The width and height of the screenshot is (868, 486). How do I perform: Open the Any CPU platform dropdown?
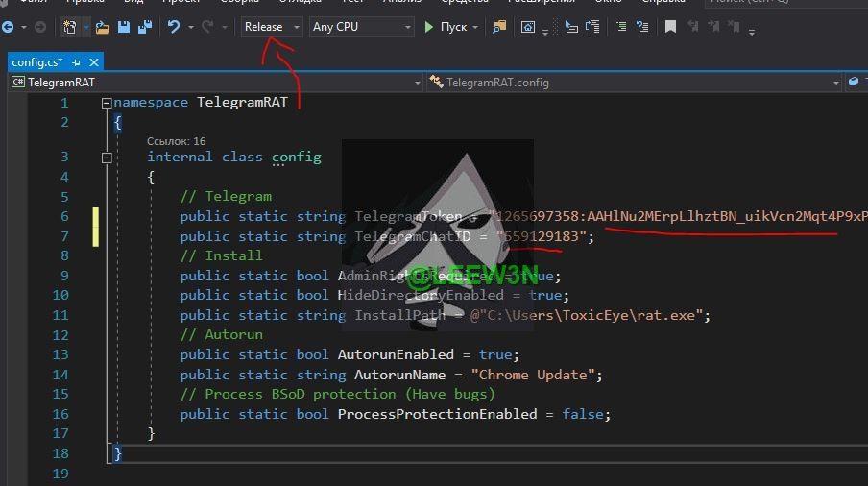pos(361,27)
